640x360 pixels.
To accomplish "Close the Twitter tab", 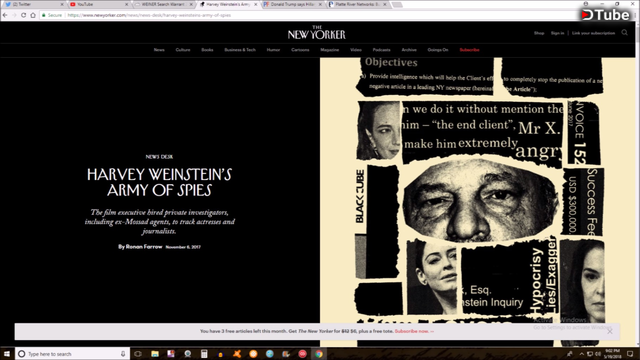I will point(62,4).
